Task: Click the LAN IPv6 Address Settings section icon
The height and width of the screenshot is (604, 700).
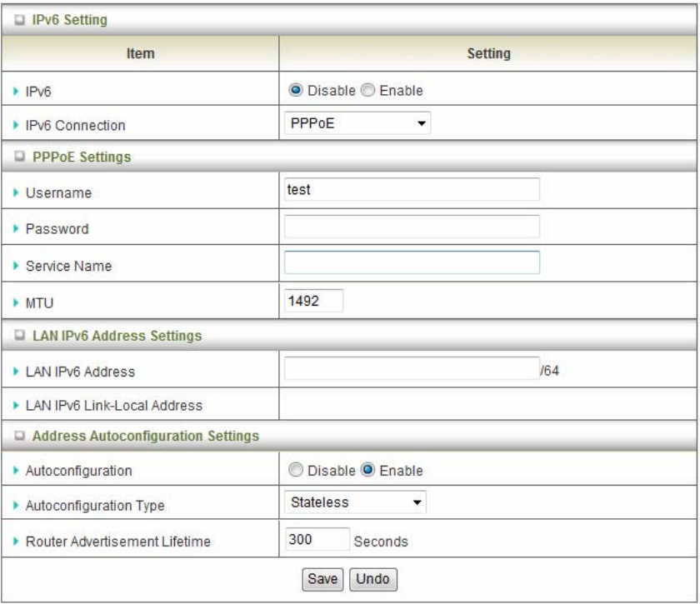Action: [19, 337]
